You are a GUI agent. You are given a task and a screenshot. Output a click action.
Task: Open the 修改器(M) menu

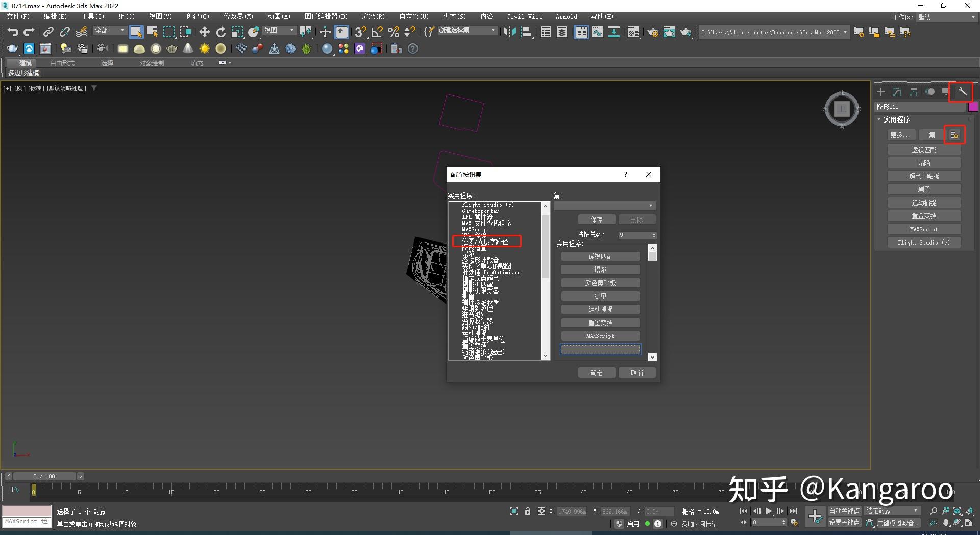click(238, 16)
